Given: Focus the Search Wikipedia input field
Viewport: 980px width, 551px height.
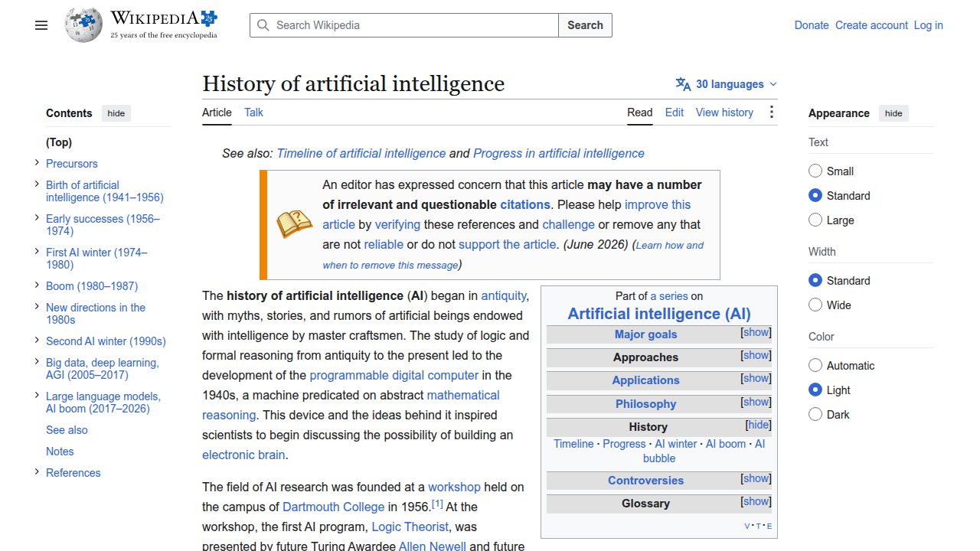Looking at the screenshot, I should pyautogui.click(x=404, y=25).
